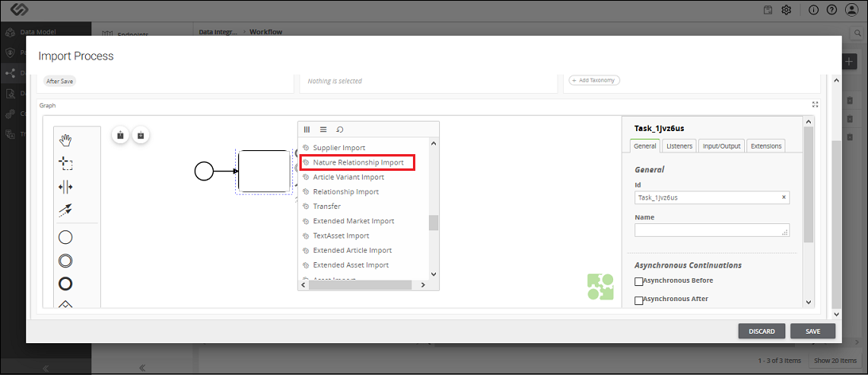Viewport: 868px width, 375px height.
Task: Choose Relationship Import option
Action: point(346,191)
